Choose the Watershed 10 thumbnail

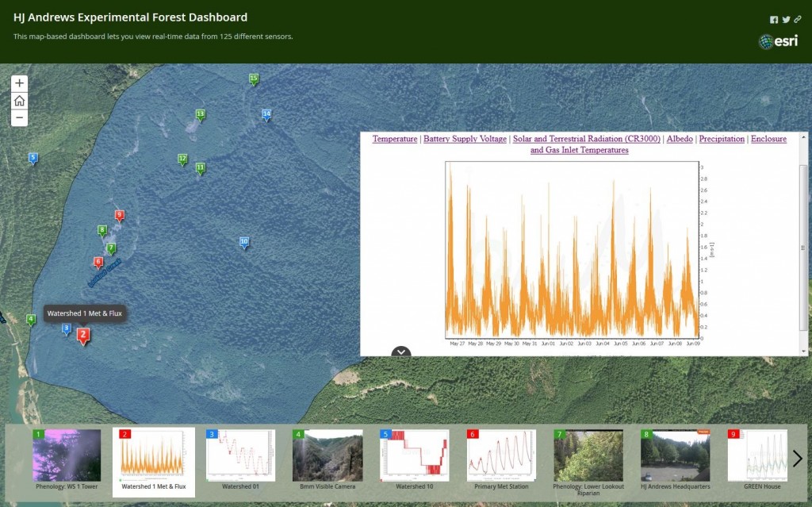point(414,456)
